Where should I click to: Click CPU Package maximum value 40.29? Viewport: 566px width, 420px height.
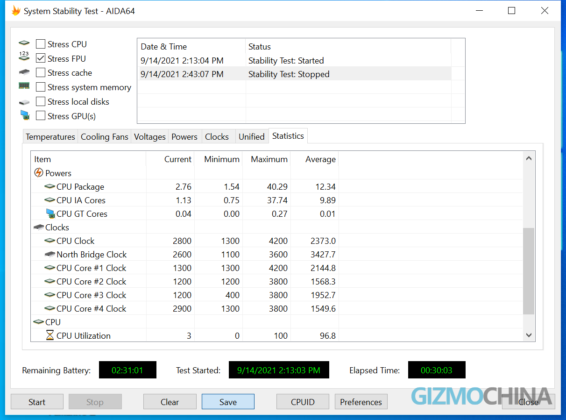(277, 187)
